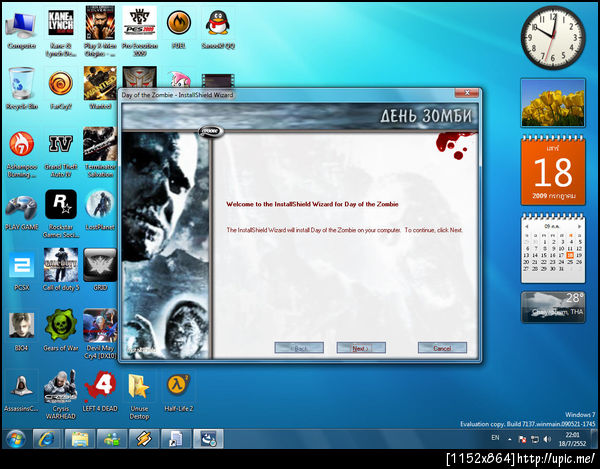This screenshot has width=600, height=469.
Task: Select the Recycle Bin icon
Action: pyautogui.click(x=21, y=89)
